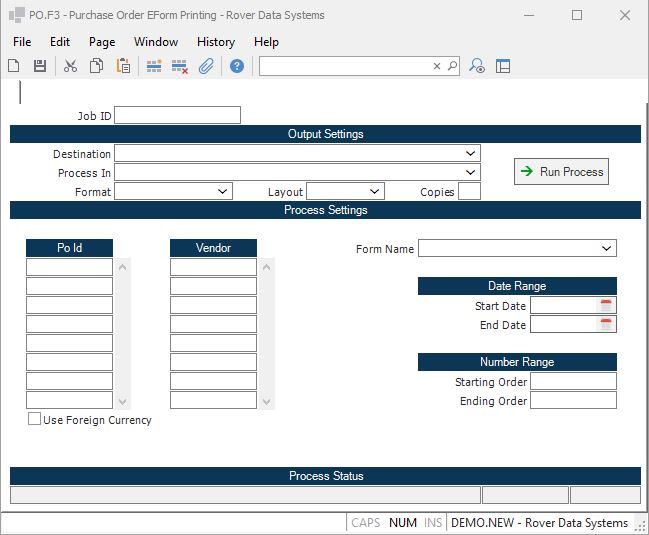
Task: Open the Start Date calendar picker
Action: coord(606,306)
